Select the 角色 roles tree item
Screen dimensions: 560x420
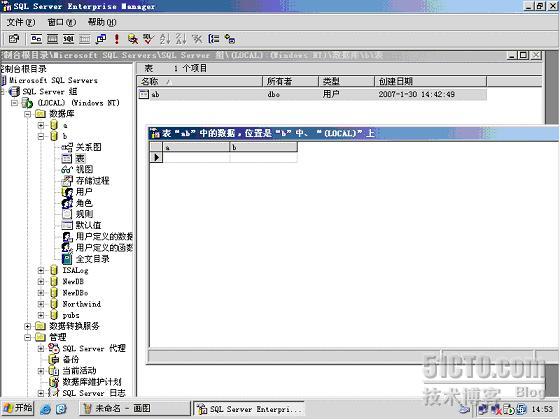tap(84, 203)
